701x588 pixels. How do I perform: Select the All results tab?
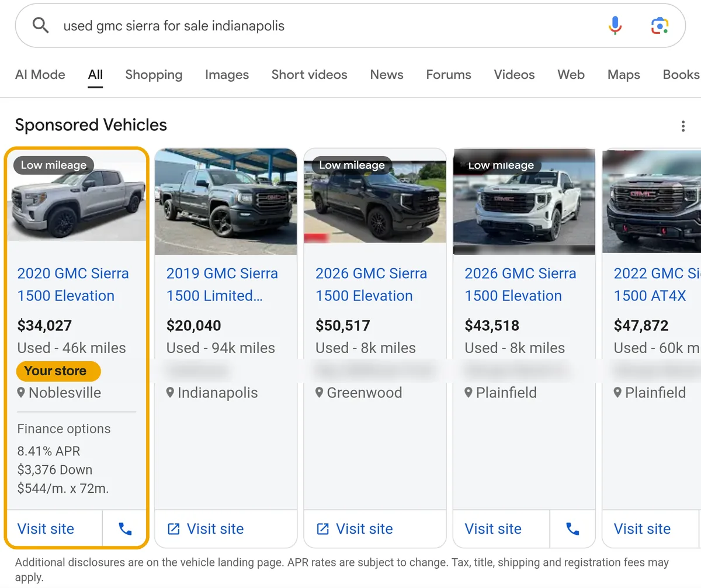[x=95, y=75]
